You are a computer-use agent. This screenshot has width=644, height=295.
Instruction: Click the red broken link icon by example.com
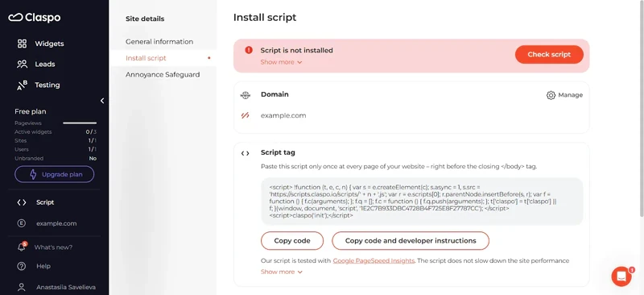point(246,115)
